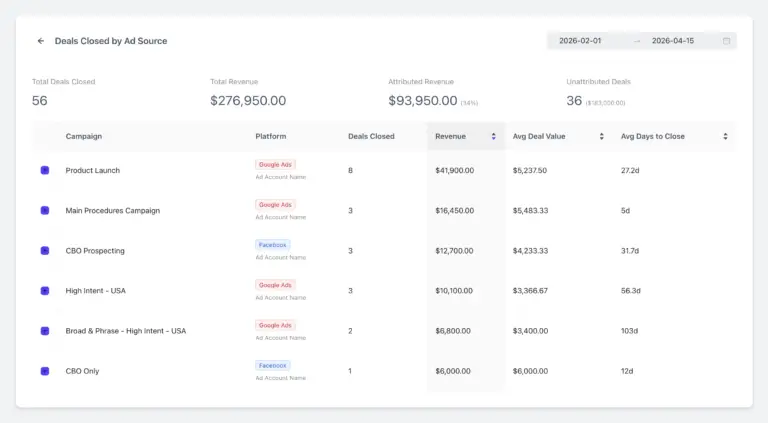Click the $41,900.00 revenue cell
Image resolution: width=768 pixels, height=423 pixels.
[x=455, y=170]
